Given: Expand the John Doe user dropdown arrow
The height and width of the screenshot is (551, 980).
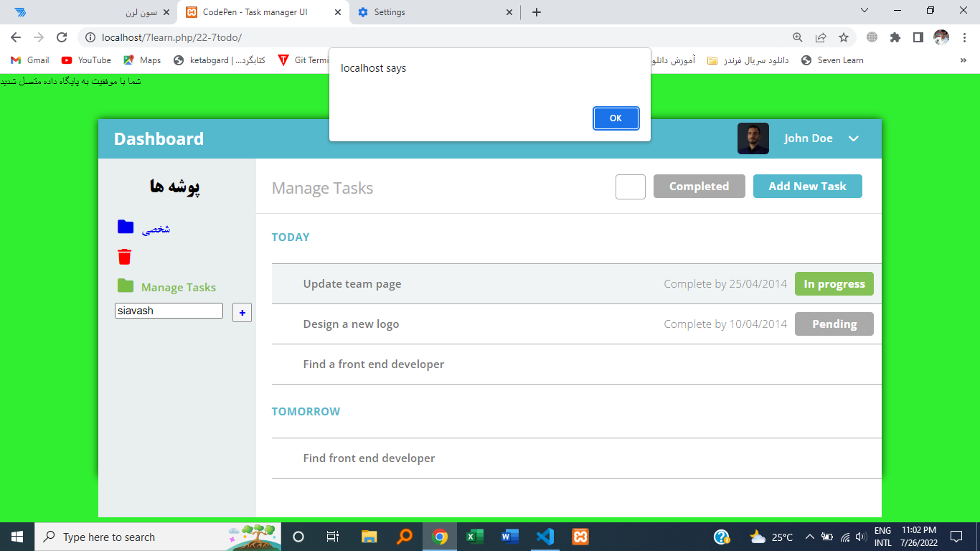Looking at the screenshot, I should tap(854, 138).
